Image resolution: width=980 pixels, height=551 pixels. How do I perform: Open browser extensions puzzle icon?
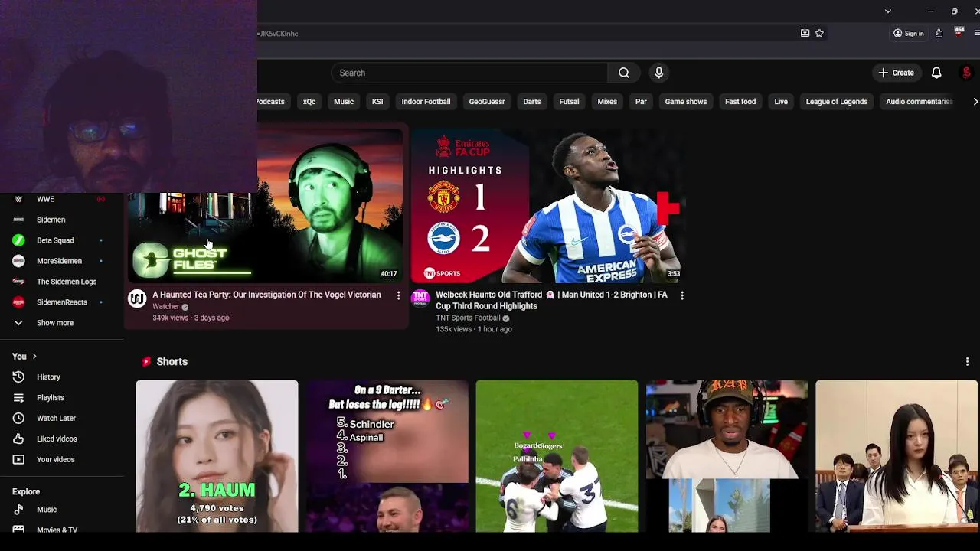click(939, 33)
